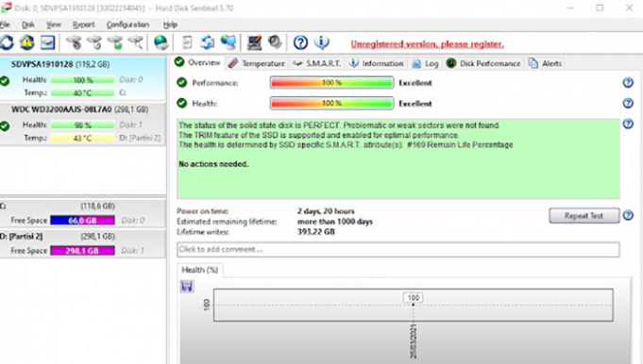Switch to the Overview tab
643x364 pixels.
click(197, 62)
